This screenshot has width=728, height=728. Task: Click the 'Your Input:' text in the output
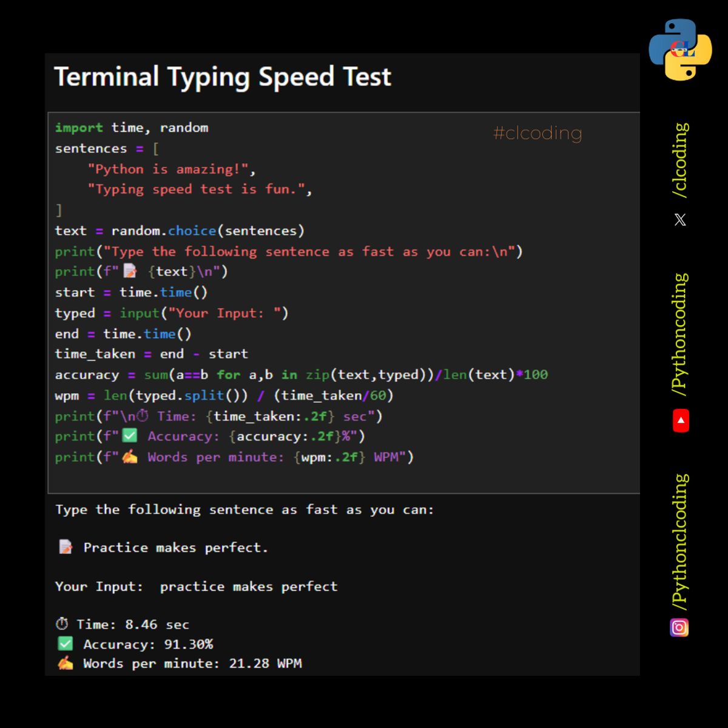coord(99,586)
